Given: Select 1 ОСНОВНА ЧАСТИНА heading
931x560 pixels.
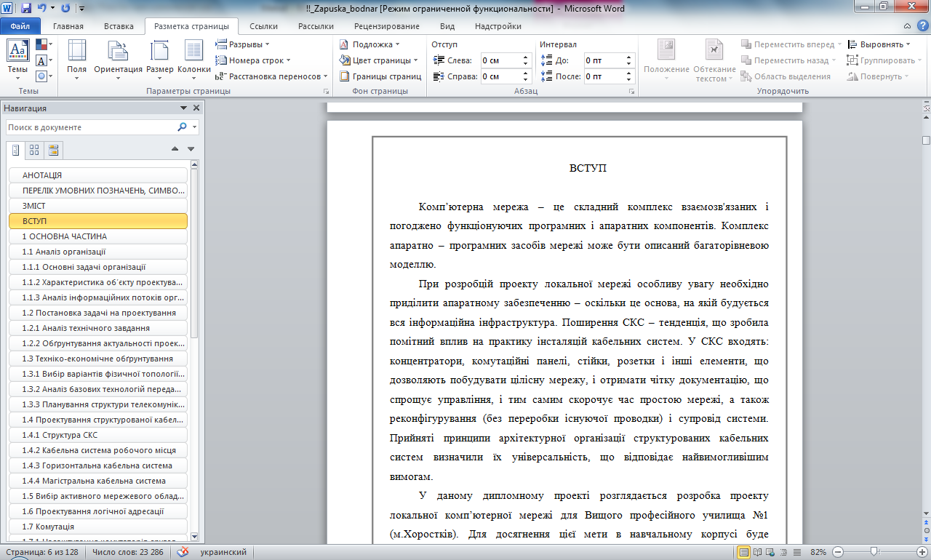Looking at the screenshot, I should 98,236.
